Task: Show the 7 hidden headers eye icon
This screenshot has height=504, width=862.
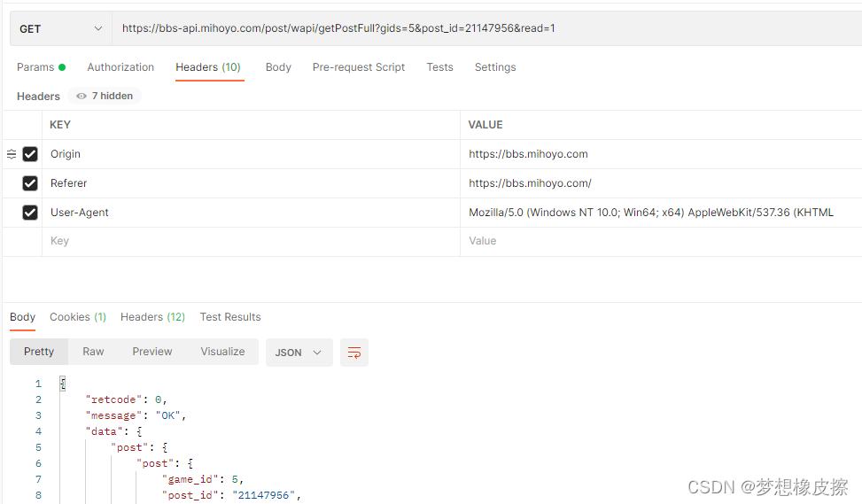Action: [x=82, y=96]
